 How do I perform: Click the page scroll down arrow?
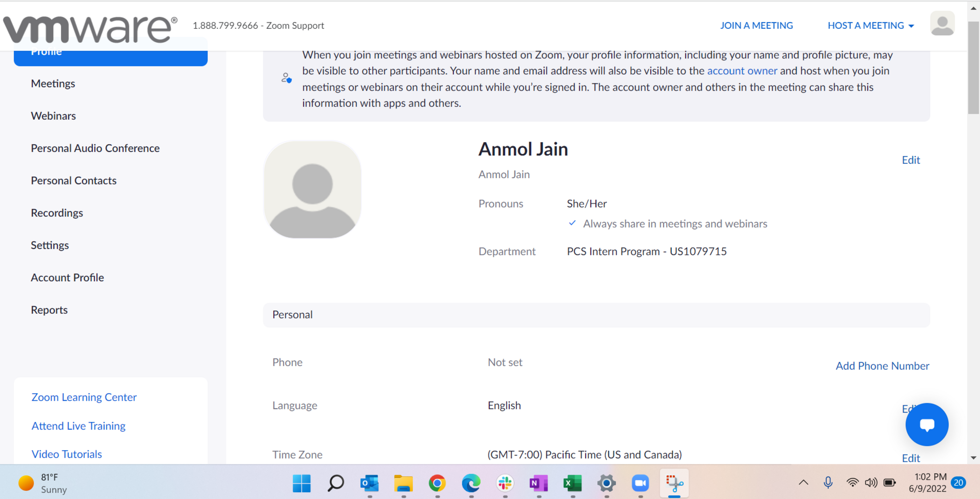click(x=973, y=458)
